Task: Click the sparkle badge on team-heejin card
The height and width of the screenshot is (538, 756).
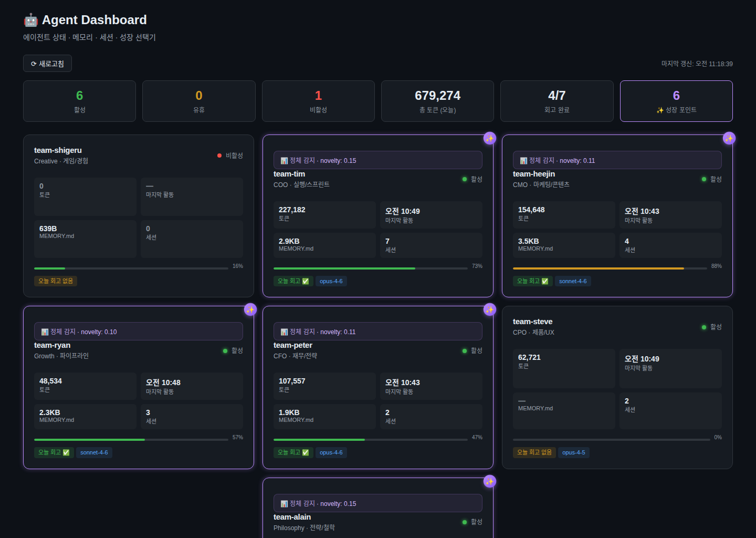Action: pos(729,138)
